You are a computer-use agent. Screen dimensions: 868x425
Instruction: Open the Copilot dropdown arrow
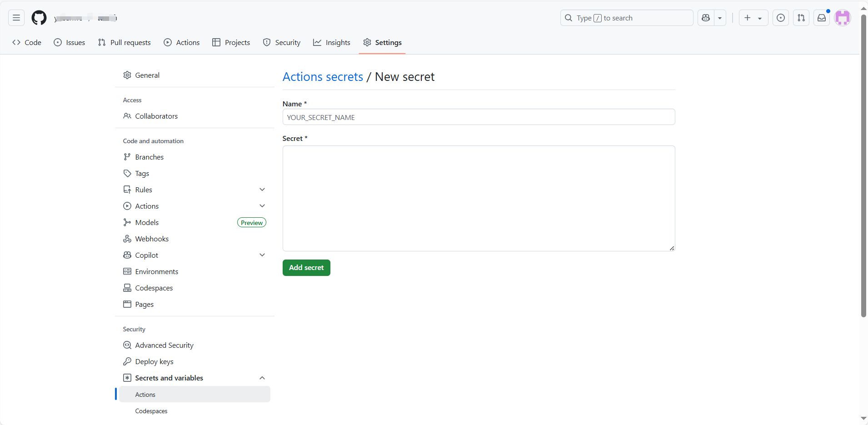coord(720,18)
